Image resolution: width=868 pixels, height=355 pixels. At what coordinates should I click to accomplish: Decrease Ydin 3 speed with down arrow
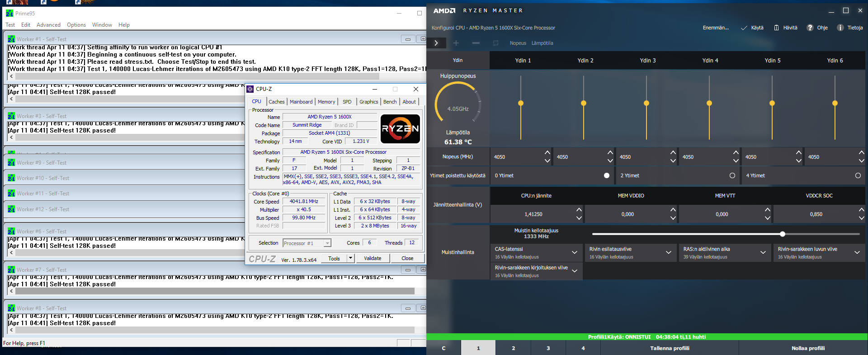coord(673,161)
